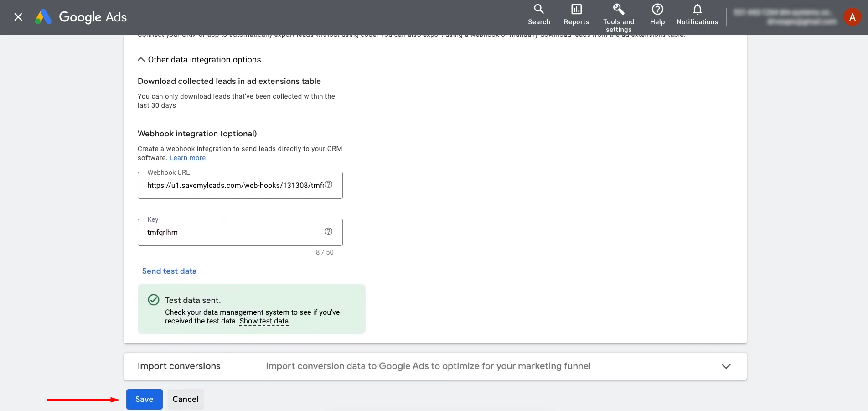The image size is (868, 411).
Task: Click the Learn more link
Action: click(187, 158)
